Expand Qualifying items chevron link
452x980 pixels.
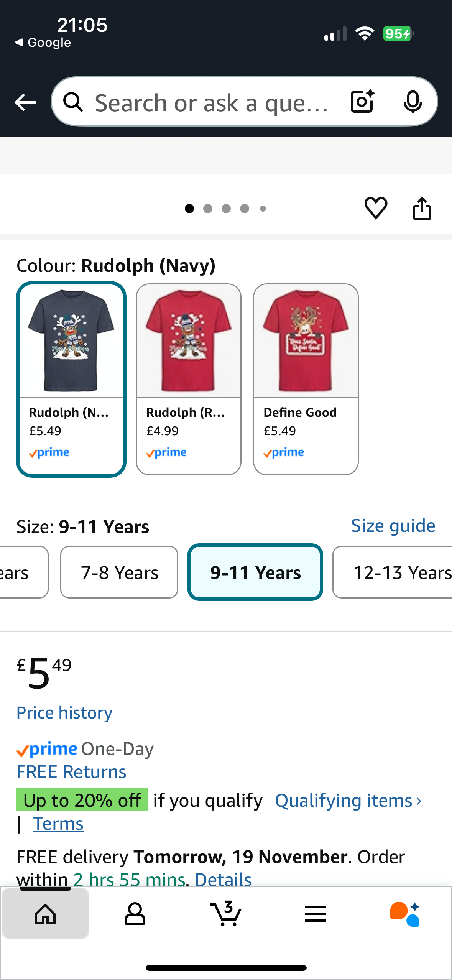348,801
